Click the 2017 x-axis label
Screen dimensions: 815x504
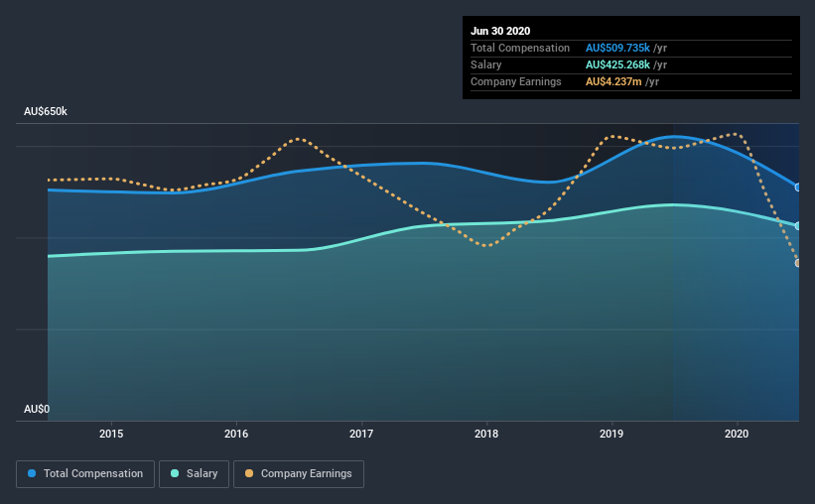(361, 434)
